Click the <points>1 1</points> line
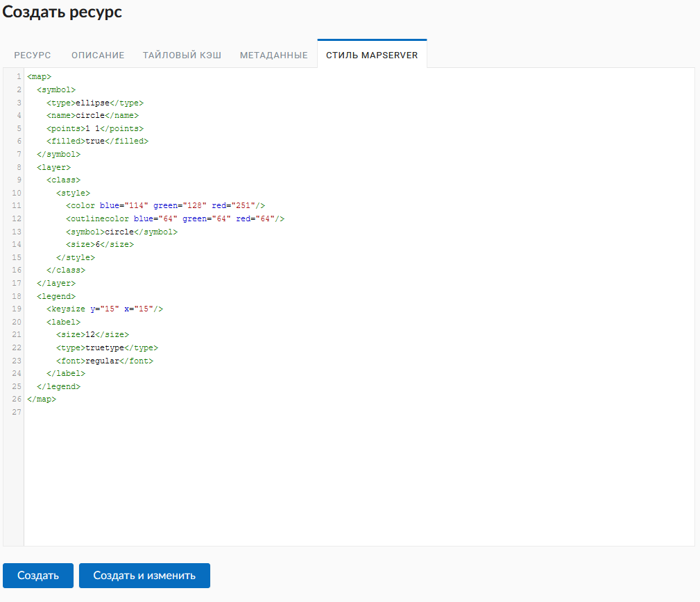The image size is (700, 602). (95, 128)
